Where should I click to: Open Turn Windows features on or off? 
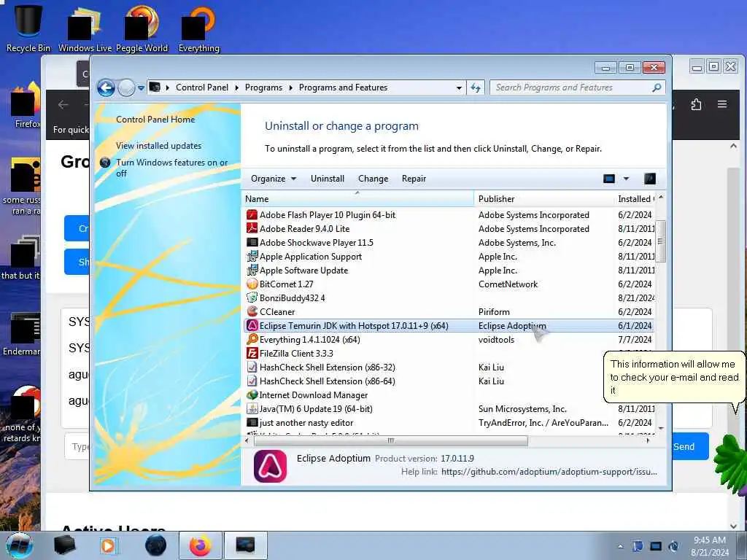[171, 168]
